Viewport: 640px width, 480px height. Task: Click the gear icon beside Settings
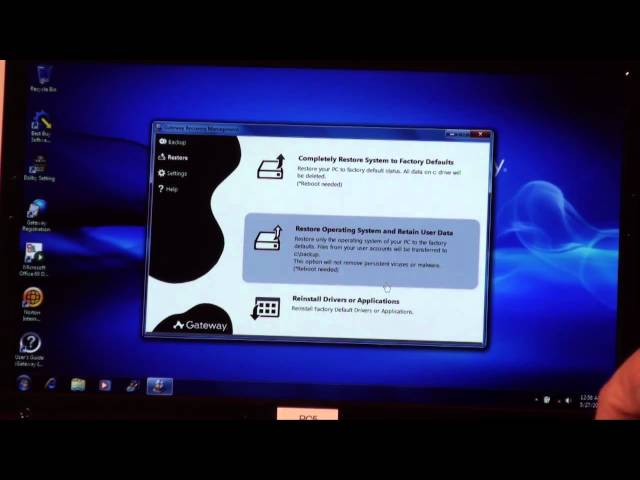[x=162, y=173]
